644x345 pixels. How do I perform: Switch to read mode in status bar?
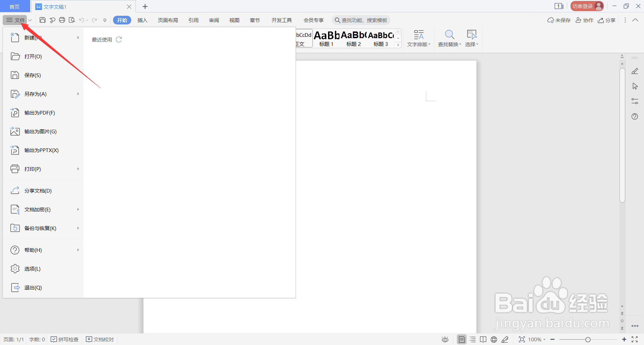click(x=483, y=339)
